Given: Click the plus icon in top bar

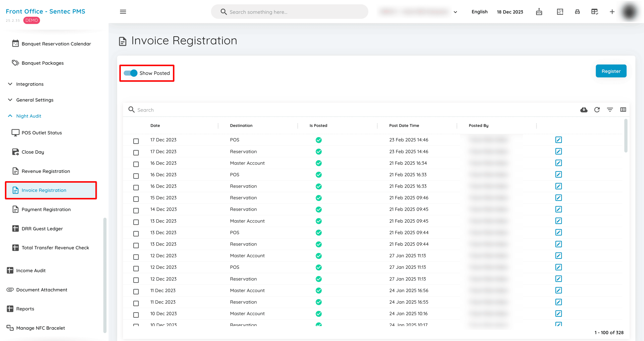Looking at the screenshot, I should pyautogui.click(x=612, y=12).
